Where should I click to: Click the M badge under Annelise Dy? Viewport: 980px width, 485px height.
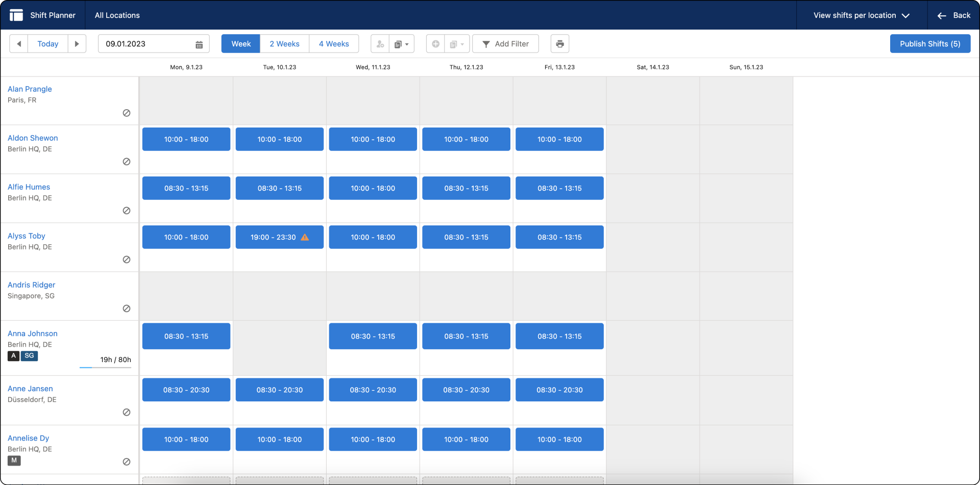click(x=14, y=461)
